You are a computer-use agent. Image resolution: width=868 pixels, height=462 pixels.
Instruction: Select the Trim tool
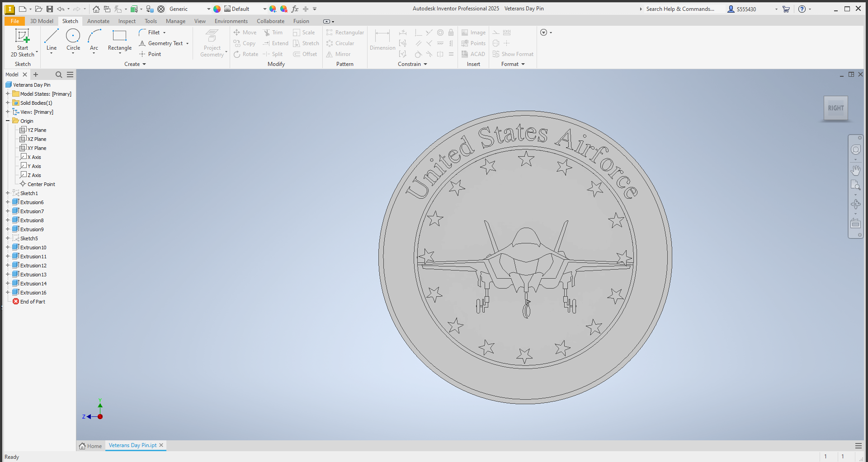tap(273, 33)
